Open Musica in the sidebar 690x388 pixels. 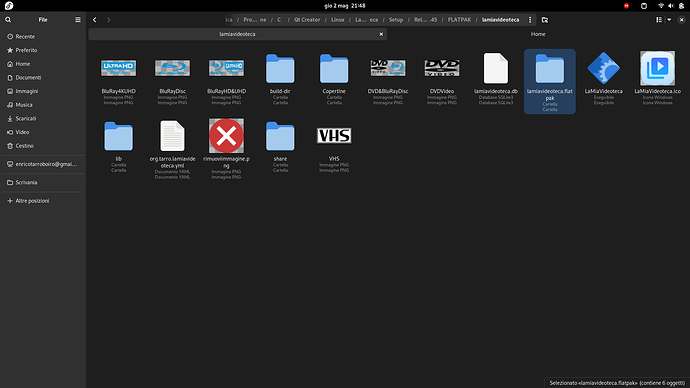pos(43,105)
